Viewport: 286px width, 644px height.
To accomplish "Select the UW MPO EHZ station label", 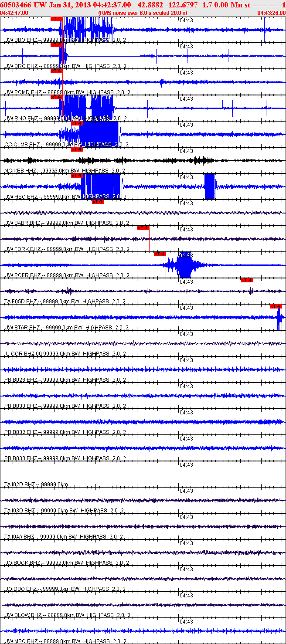I will (65, 641).
